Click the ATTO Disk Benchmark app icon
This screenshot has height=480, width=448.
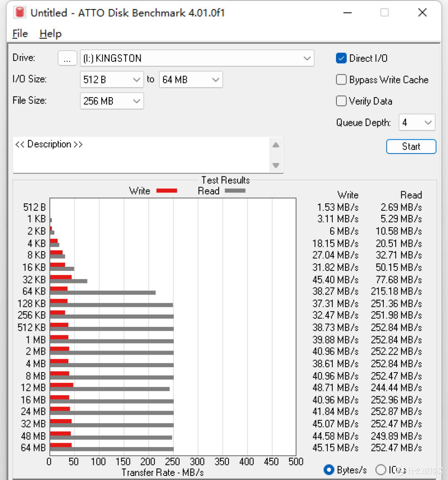tap(19, 12)
